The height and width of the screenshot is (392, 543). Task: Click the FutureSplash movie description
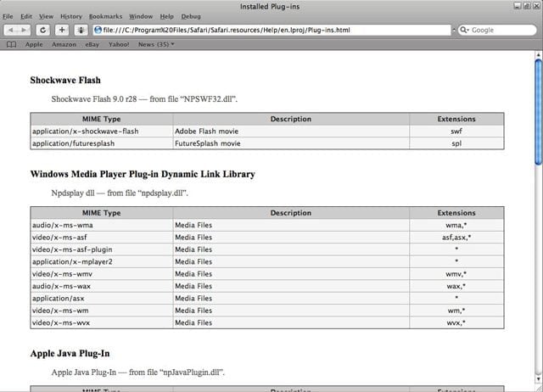(291, 143)
